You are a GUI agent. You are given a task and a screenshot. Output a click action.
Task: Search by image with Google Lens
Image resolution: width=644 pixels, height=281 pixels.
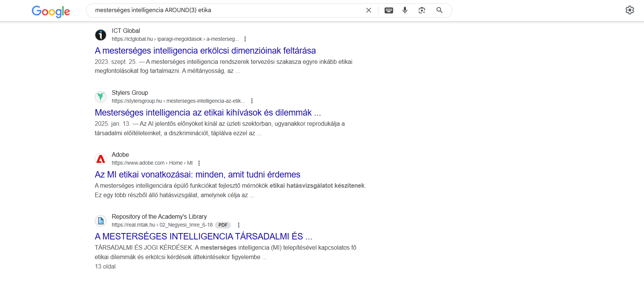click(x=422, y=10)
